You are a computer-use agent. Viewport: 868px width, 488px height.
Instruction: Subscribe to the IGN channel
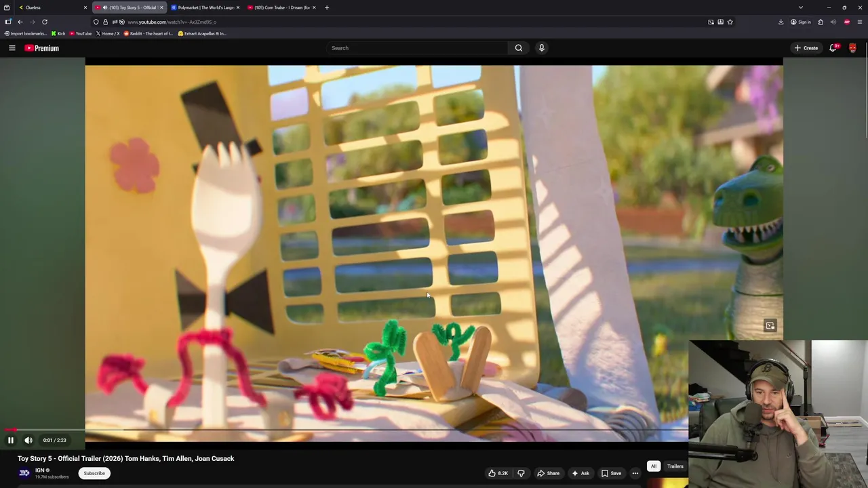tap(94, 473)
